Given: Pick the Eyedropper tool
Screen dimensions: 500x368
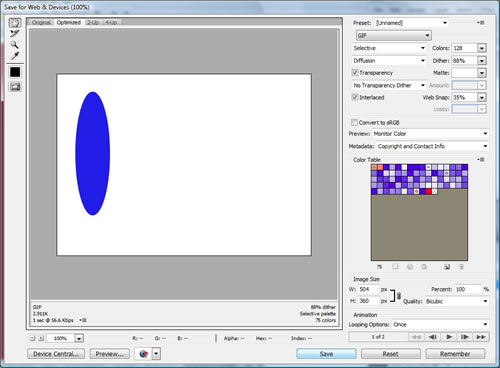Looking at the screenshot, I should tap(15, 55).
